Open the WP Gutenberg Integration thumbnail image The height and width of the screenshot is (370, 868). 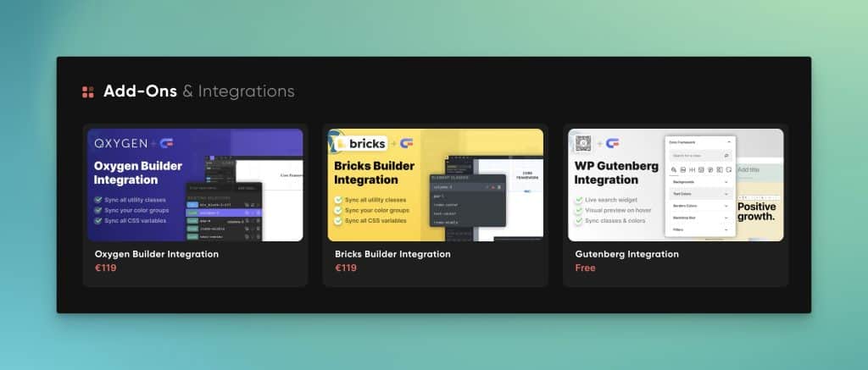point(676,185)
